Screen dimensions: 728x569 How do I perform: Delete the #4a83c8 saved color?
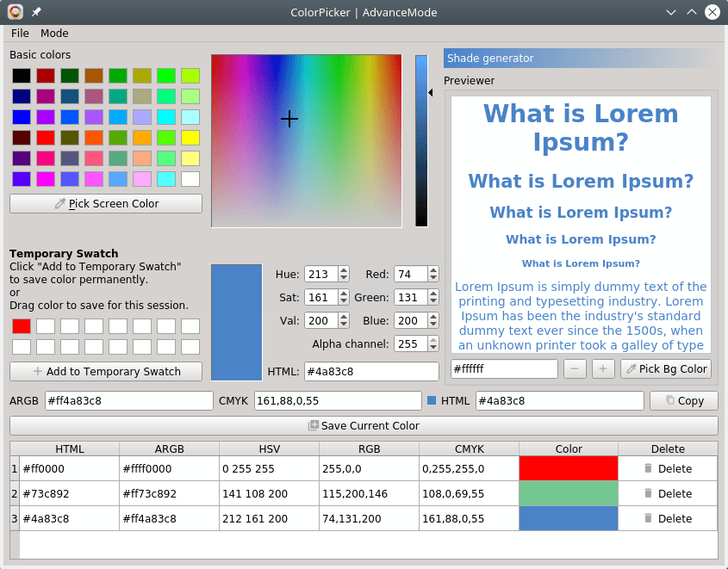(668, 518)
